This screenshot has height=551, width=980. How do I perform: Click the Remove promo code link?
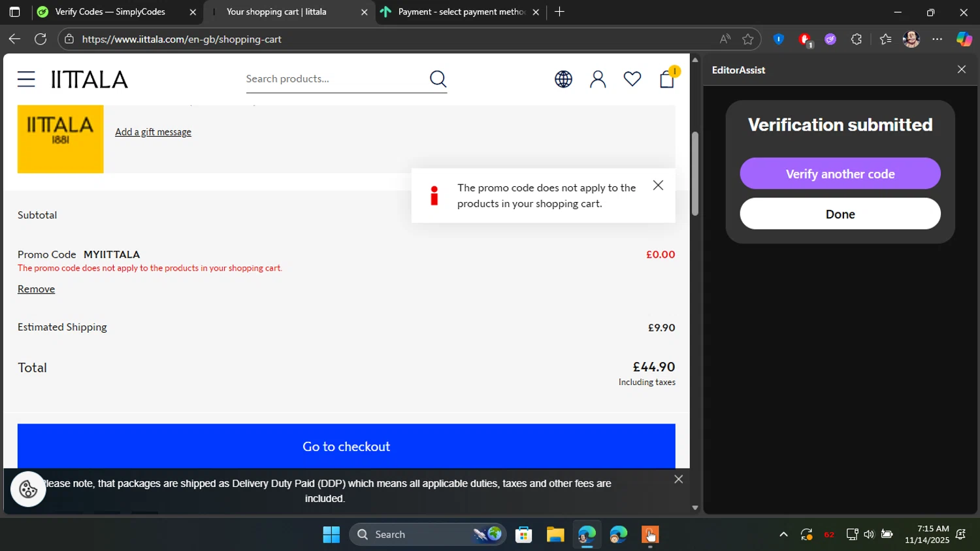click(36, 289)
